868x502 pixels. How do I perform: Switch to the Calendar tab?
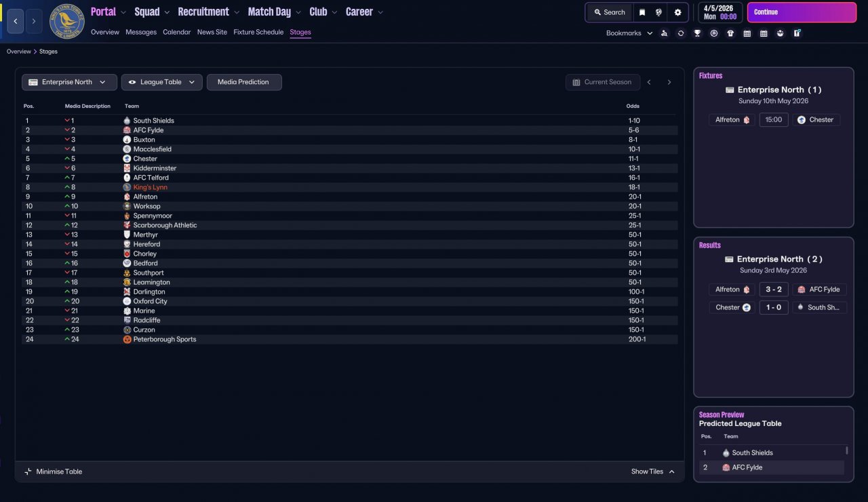click(x=176, y=32)
